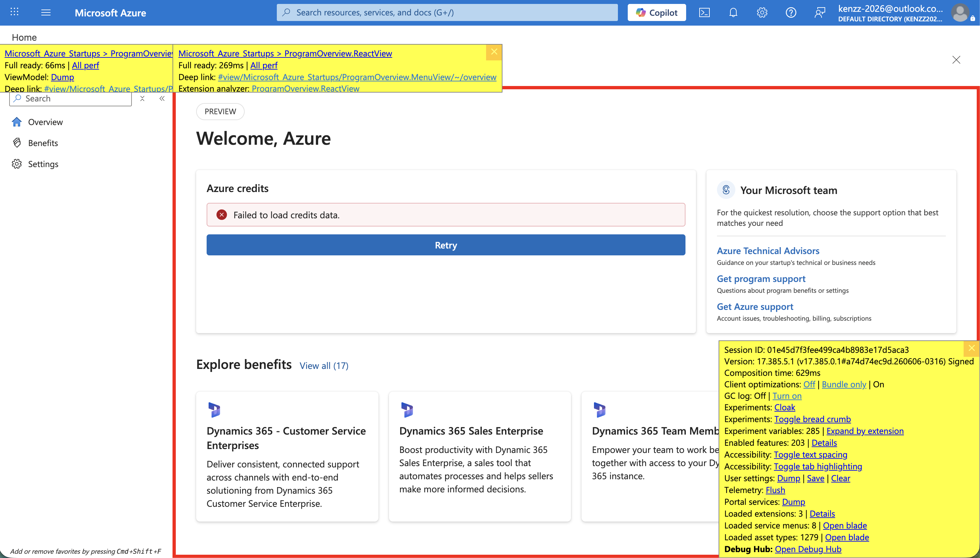Toggle tab highlighting accessibility
980x558 pixels.
click(818, 466)
